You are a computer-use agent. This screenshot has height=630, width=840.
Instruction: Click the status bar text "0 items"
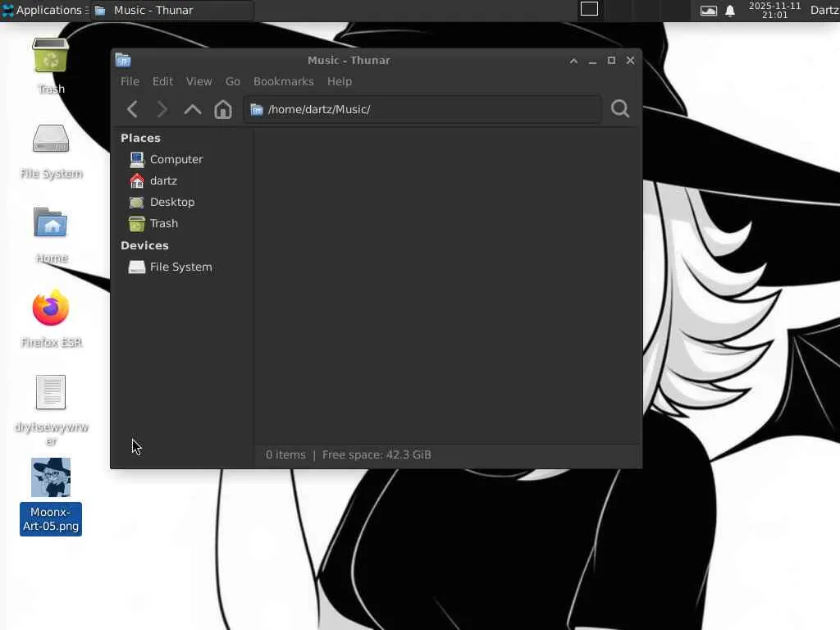[285, 454]
